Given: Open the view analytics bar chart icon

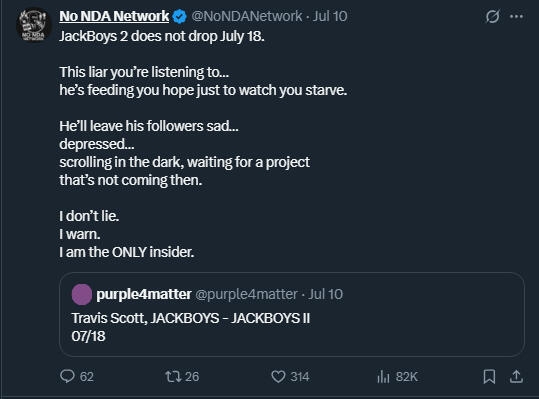Looking at the screenshot, I should (x=383, y=377).
